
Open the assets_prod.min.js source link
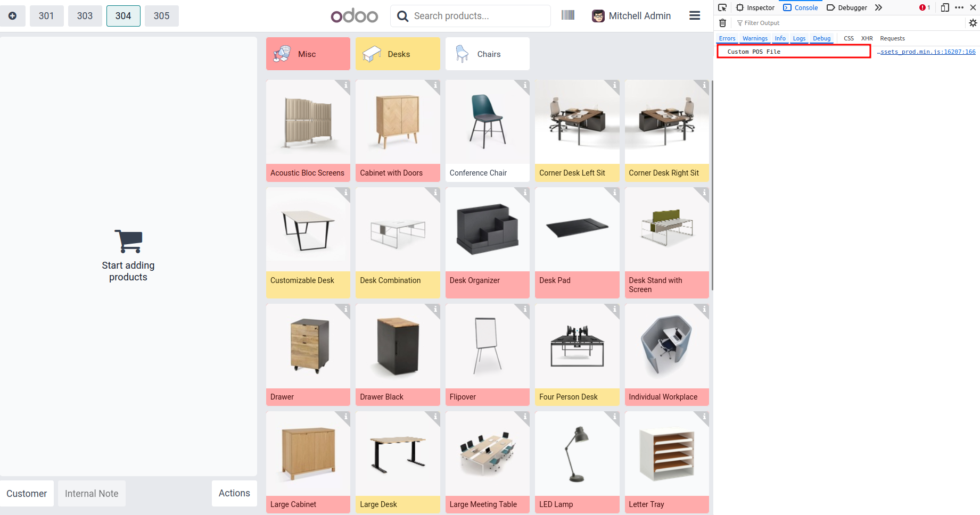pos(926,52)
